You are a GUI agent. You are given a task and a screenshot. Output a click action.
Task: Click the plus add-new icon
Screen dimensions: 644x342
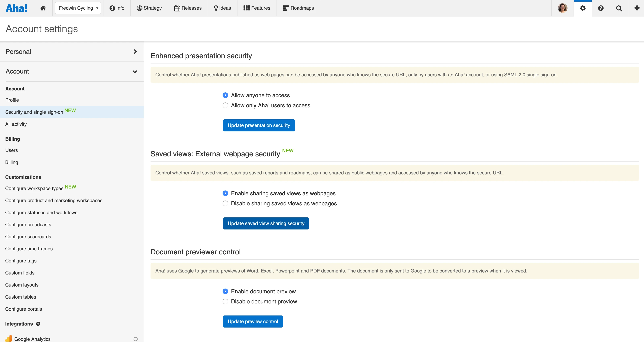(637, 8)
